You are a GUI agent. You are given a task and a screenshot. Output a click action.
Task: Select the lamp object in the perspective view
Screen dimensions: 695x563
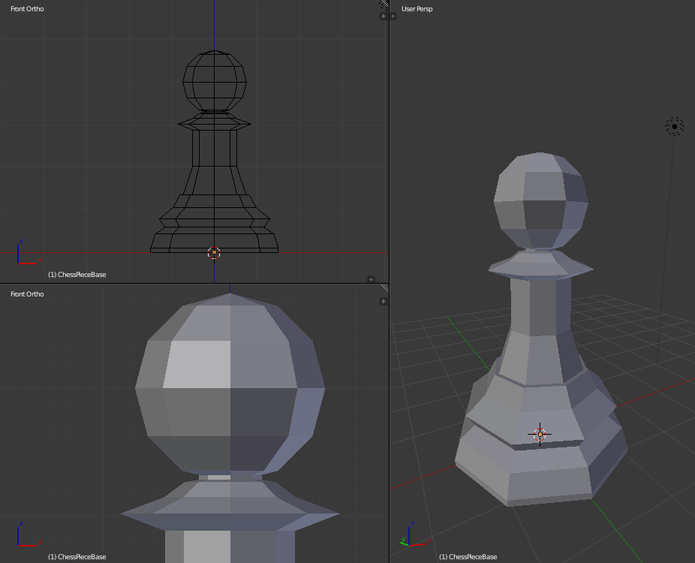[x=674, y=127]
